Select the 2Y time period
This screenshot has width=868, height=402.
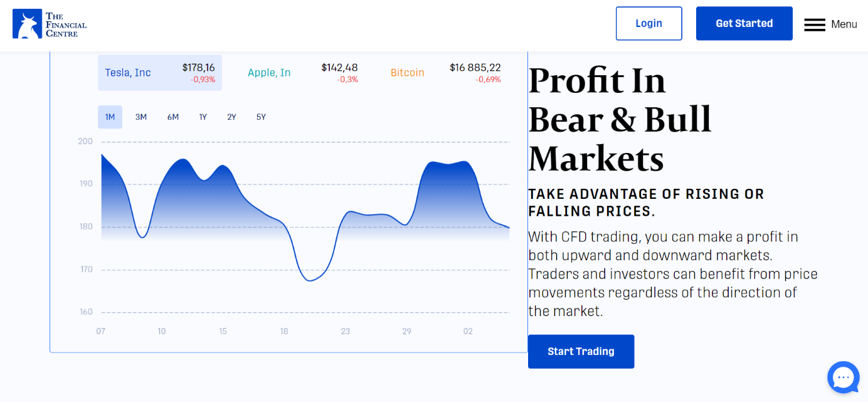[231, 117]
